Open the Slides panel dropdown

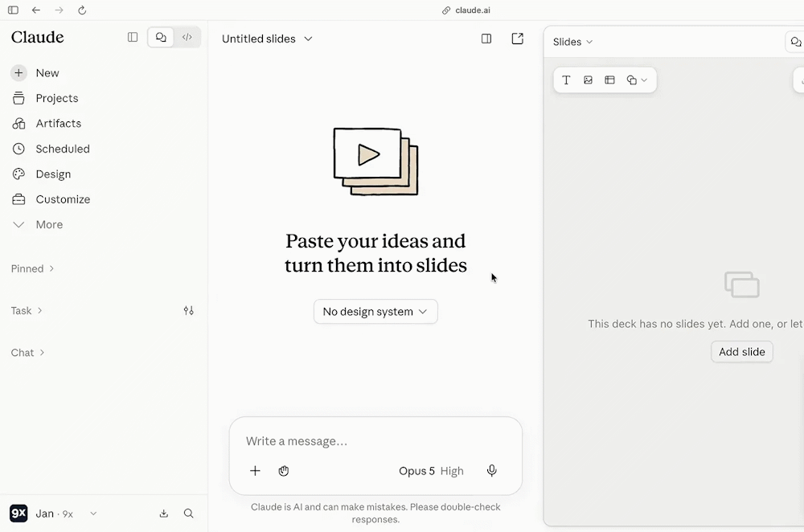(572, 42)
